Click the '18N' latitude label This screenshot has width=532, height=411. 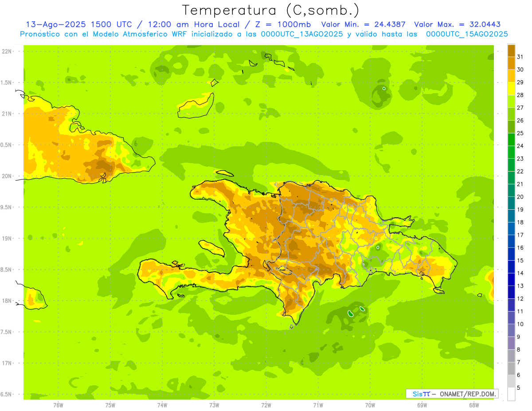6,301
